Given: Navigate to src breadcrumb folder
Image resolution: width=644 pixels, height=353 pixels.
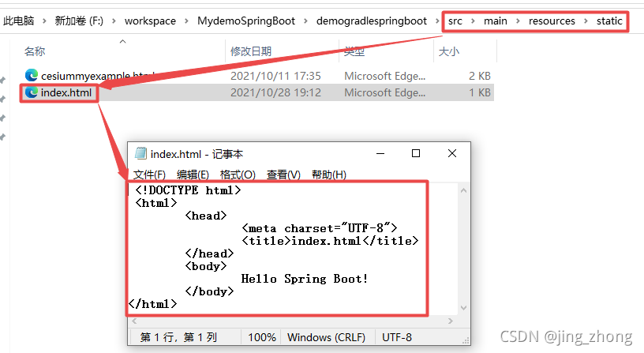Looking at the screenshot, I should click(x=455, y=21).
